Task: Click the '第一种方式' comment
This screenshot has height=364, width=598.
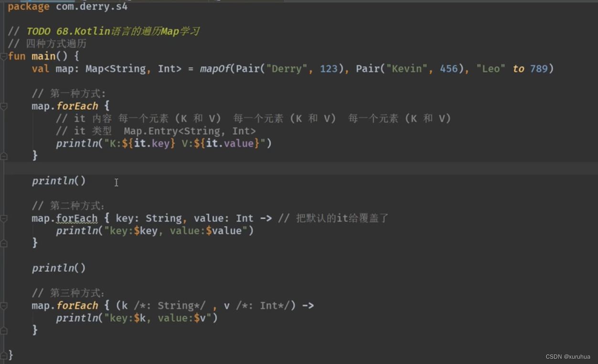Action: pyautogui.click(x=69, y=94)
